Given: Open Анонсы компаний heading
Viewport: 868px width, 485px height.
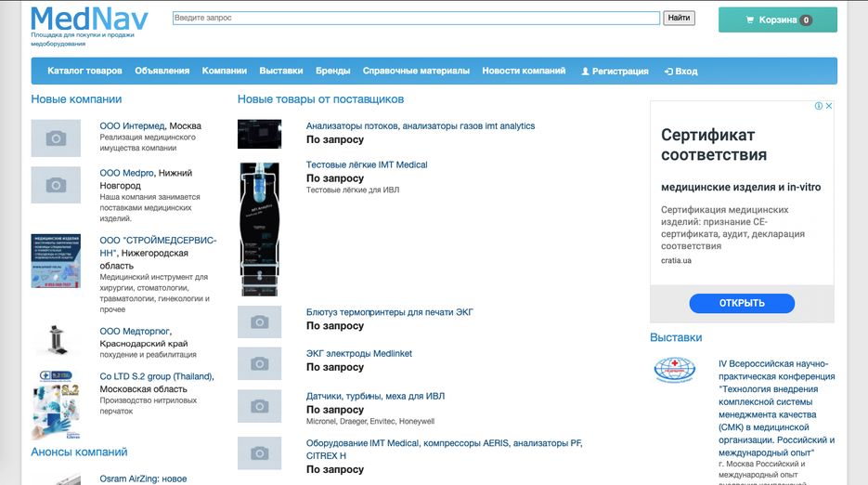Looking at the screenshot, I should pos(79,452).
